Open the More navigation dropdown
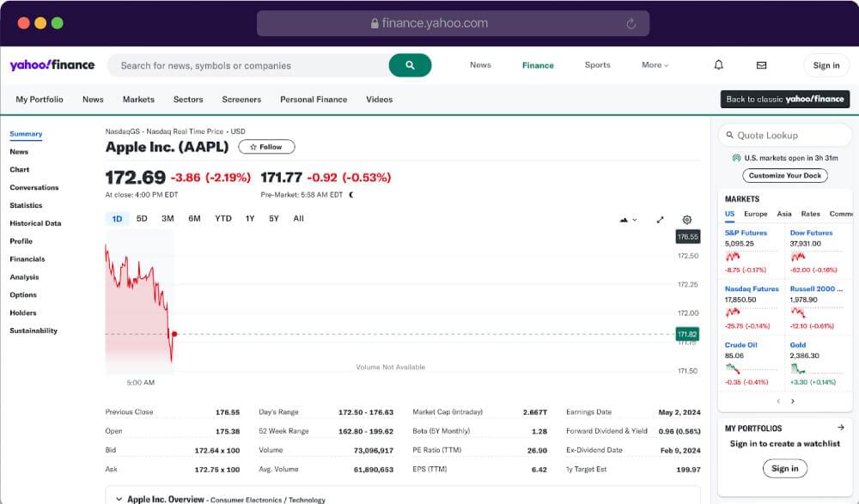This screenshot has height=504, width=859. pyautogui.click(x=655, y=65)
